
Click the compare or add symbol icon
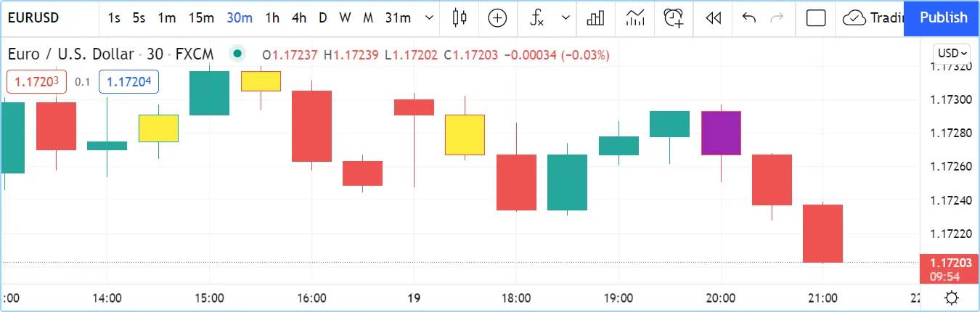(497, 18)
